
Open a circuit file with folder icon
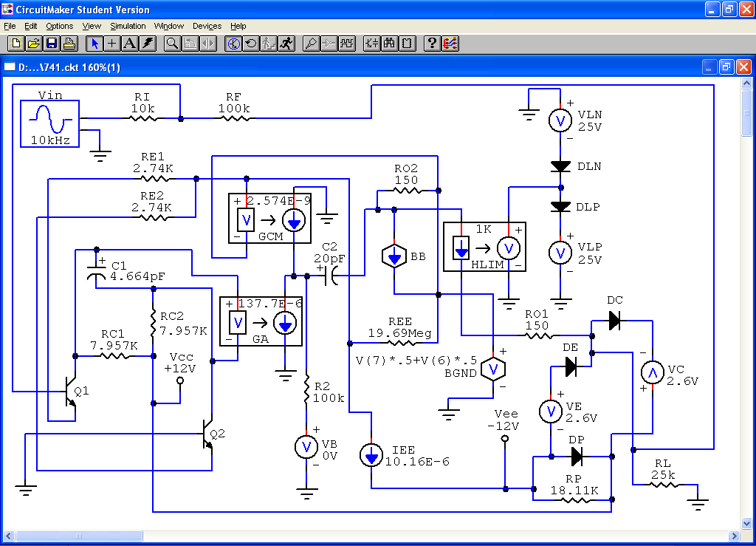(34, 44)
